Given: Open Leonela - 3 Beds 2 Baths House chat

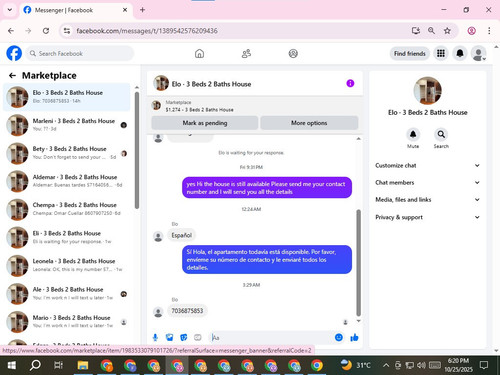Looking at the screenshot, I should pos(67,265).
